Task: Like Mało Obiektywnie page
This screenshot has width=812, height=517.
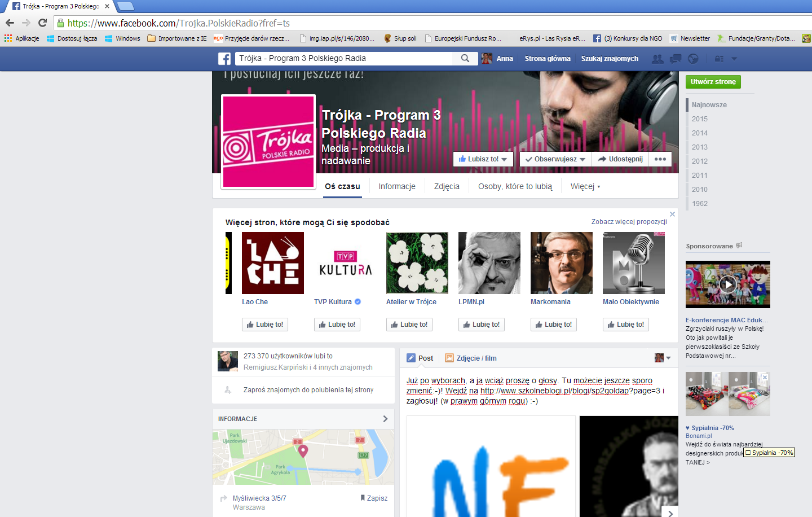Action: [x=626, y=325]
